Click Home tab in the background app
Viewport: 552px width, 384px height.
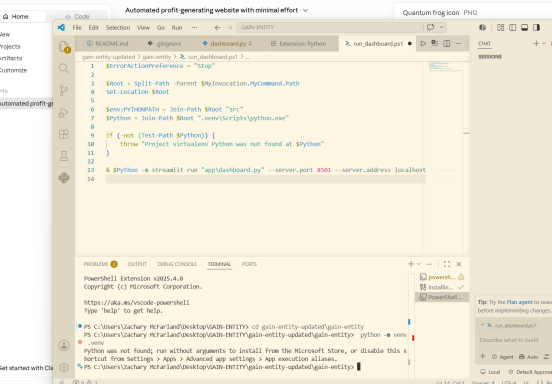[x=15, y=17]
